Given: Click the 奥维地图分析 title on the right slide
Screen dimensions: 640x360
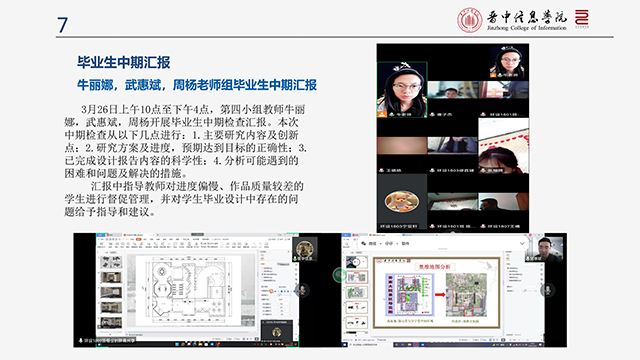Looking at the screenshot, I should pos(434,267).
